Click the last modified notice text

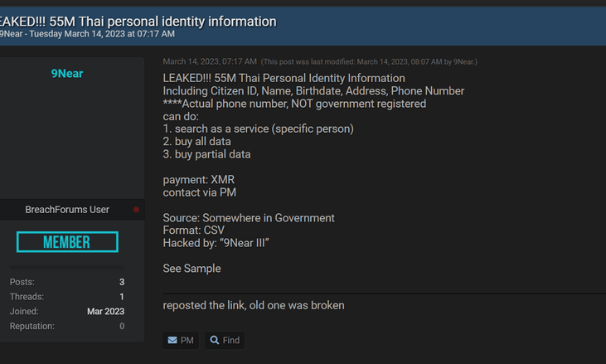[369, 62]
